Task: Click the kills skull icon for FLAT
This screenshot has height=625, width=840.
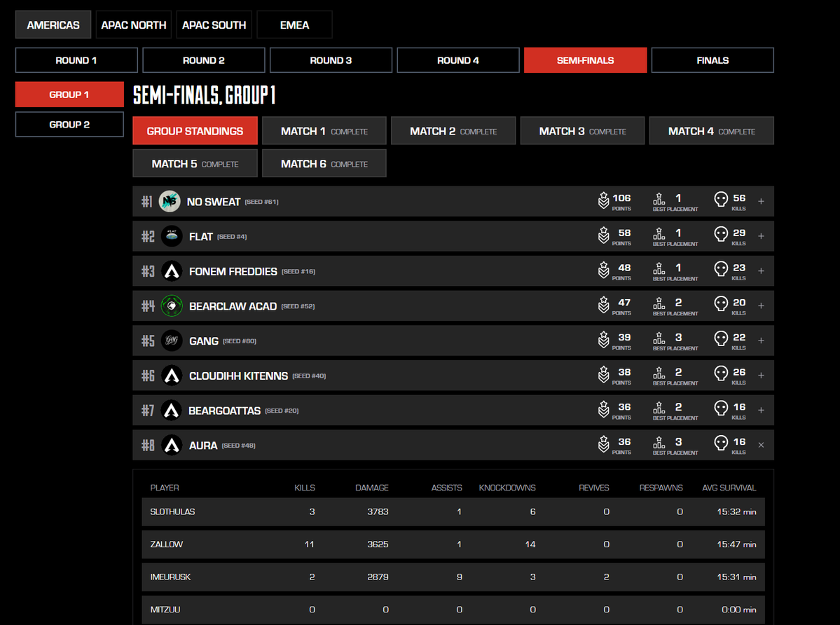Action: (721, 235)
